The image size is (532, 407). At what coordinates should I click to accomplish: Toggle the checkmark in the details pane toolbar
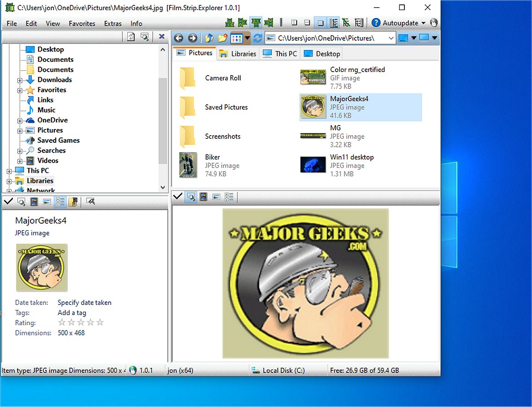pyautogui.click(x=8, y=202)
